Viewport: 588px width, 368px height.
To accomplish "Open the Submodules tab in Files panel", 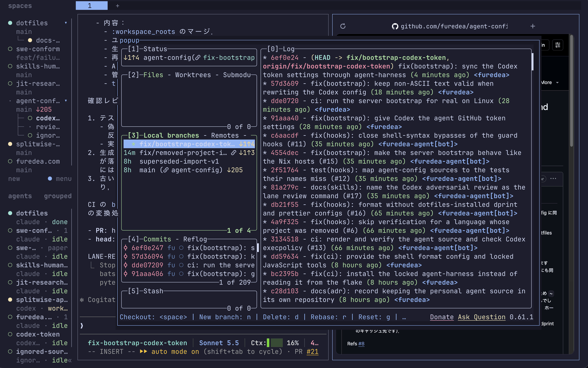I will coord(237,75).
